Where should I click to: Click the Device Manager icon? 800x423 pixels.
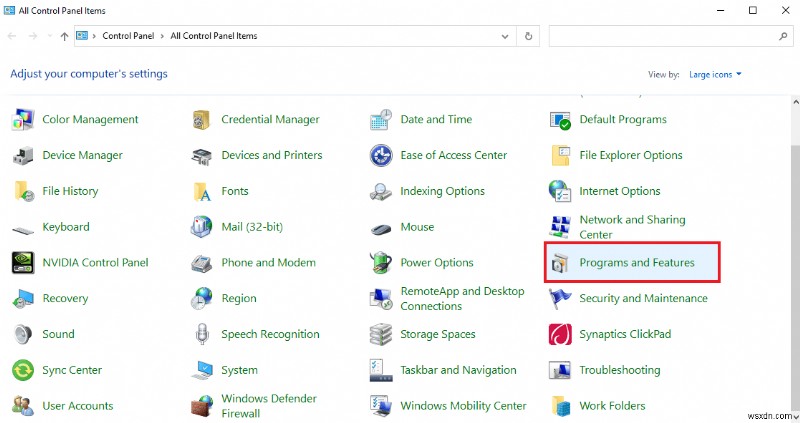tap(23, 156)
